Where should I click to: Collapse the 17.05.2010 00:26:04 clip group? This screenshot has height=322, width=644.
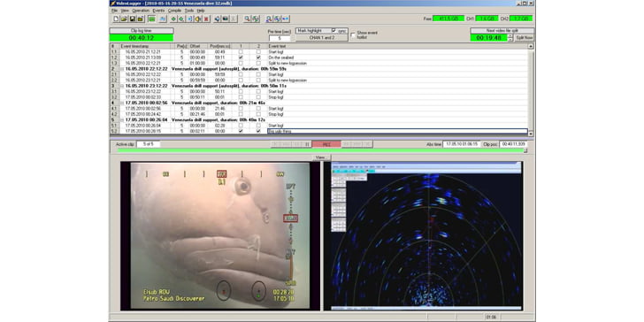pyautogui.click(x=122, y=119)
